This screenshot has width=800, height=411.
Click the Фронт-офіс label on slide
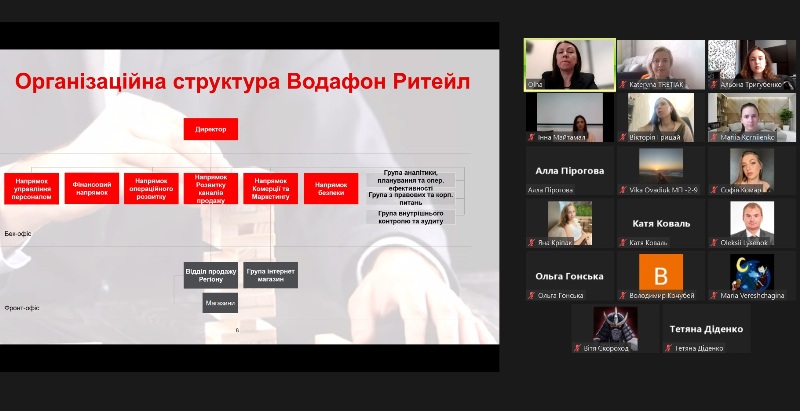[22, 308]
